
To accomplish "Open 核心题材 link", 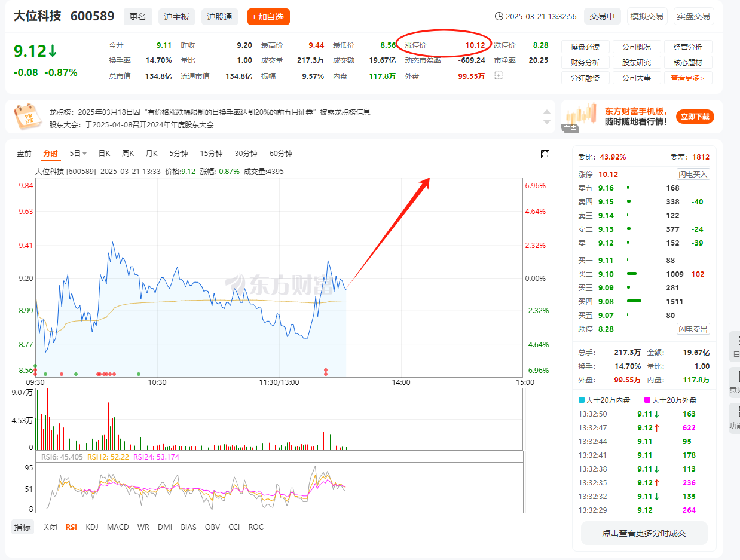I will [688, 62].
